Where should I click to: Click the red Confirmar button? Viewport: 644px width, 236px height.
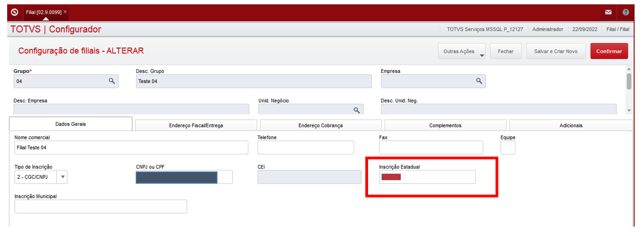(x=609, y=51)
